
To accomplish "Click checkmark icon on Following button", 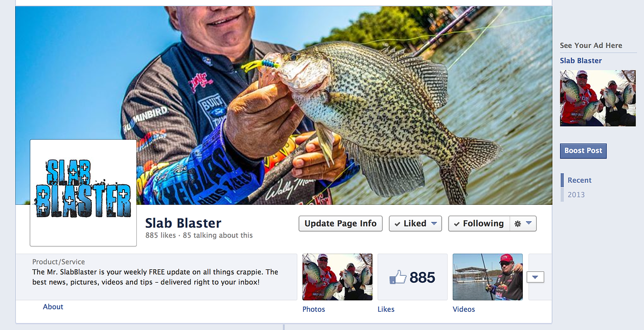I will coord(457,224).
